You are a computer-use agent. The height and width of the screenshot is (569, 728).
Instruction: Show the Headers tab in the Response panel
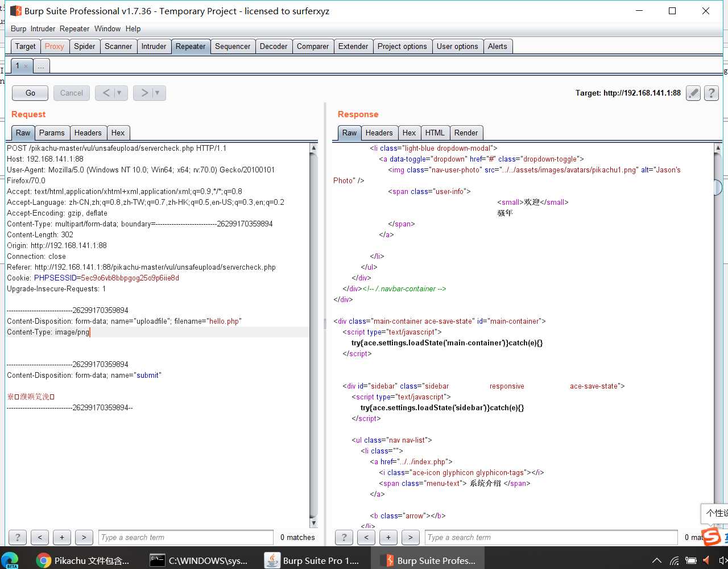[x=379, y=133]
